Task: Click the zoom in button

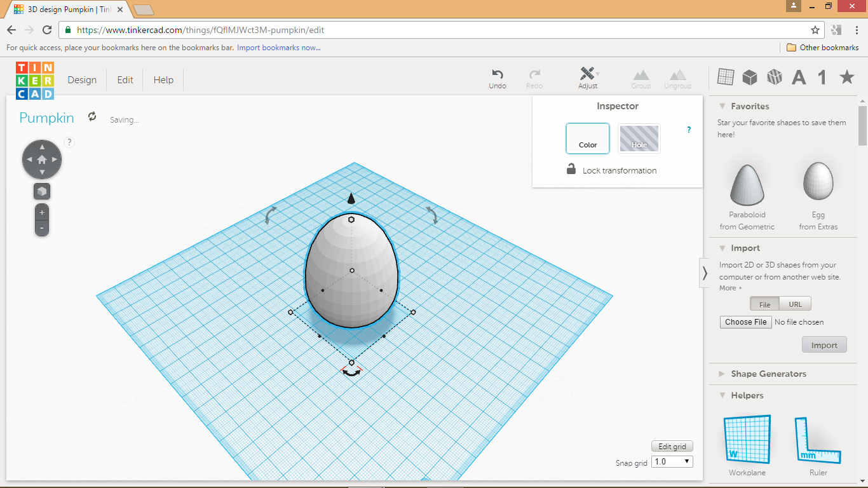Action: (x=41, y=212)
